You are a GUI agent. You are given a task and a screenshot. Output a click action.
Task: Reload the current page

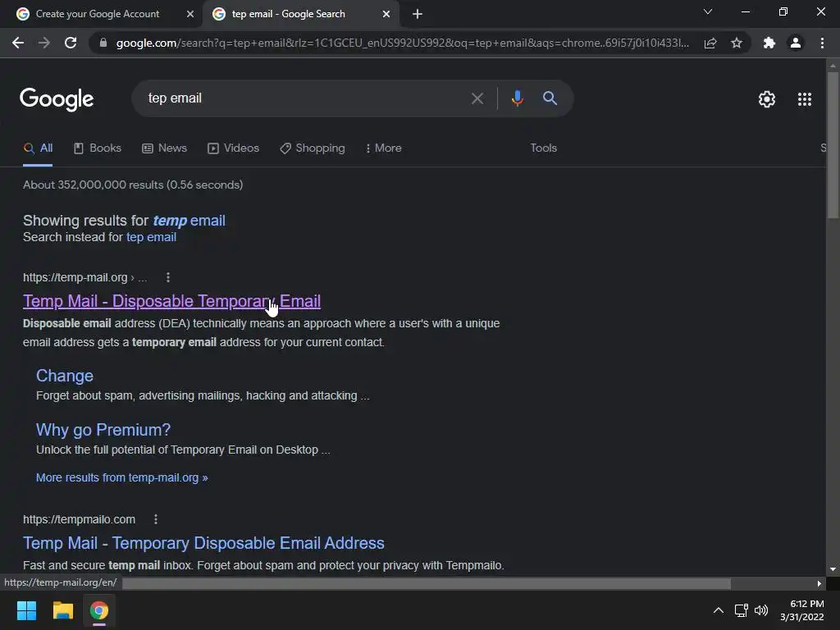click(71, 43)
